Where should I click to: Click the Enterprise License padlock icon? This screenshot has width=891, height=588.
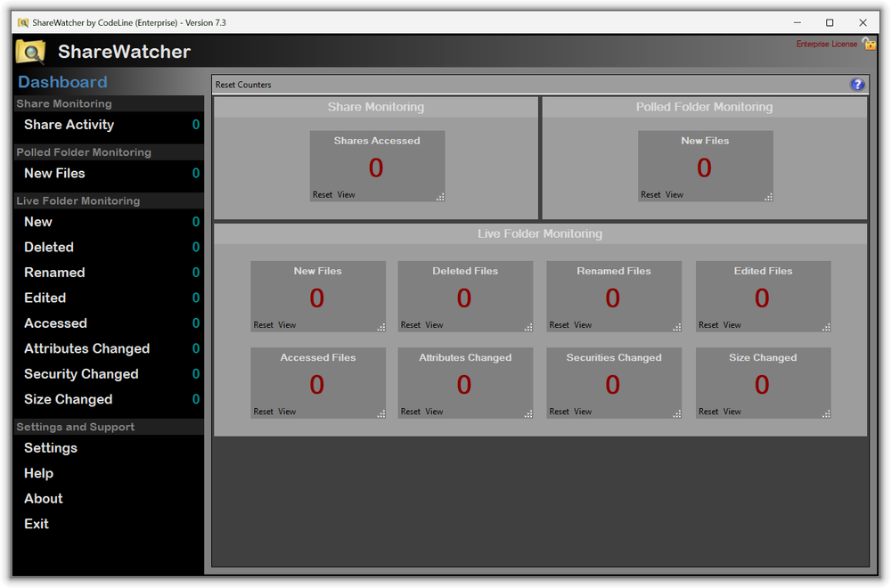[x=869, y=43]
